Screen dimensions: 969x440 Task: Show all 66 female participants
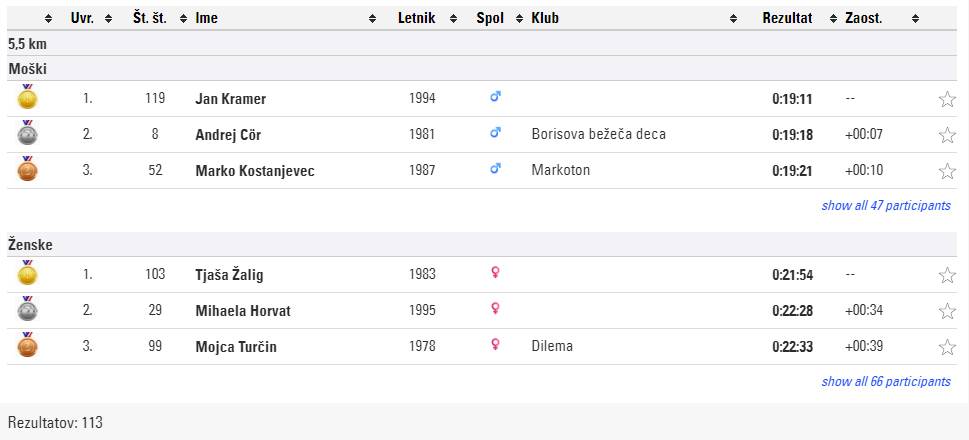click(885, 382)
